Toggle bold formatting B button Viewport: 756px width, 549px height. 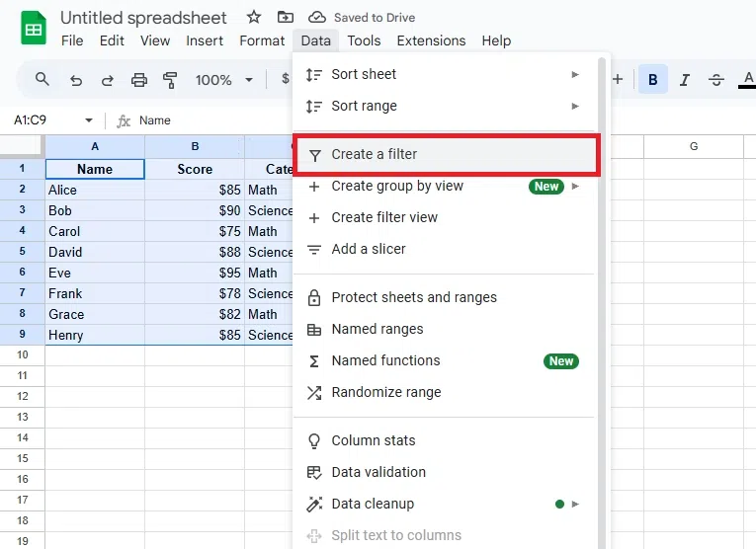point(653,79)
